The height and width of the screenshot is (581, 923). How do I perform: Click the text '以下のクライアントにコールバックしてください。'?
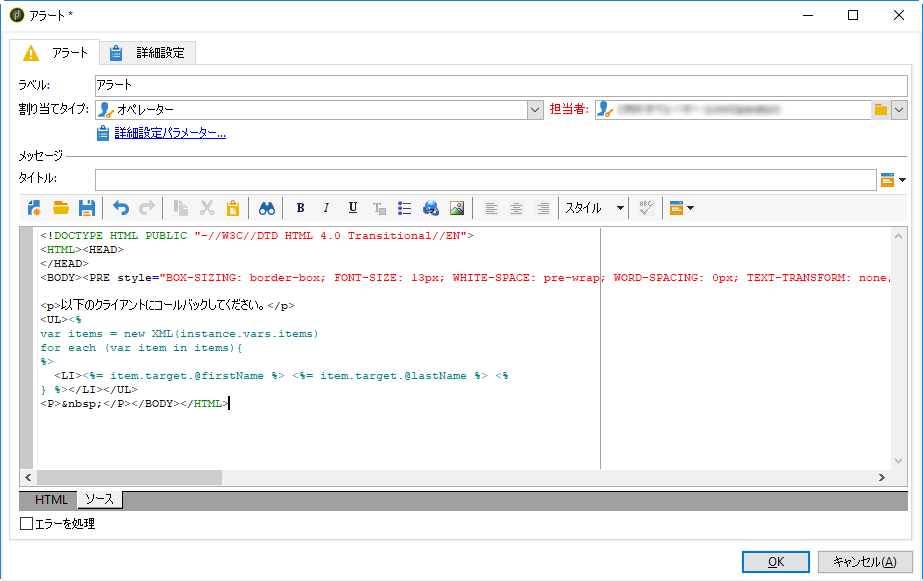coord(163,306)
